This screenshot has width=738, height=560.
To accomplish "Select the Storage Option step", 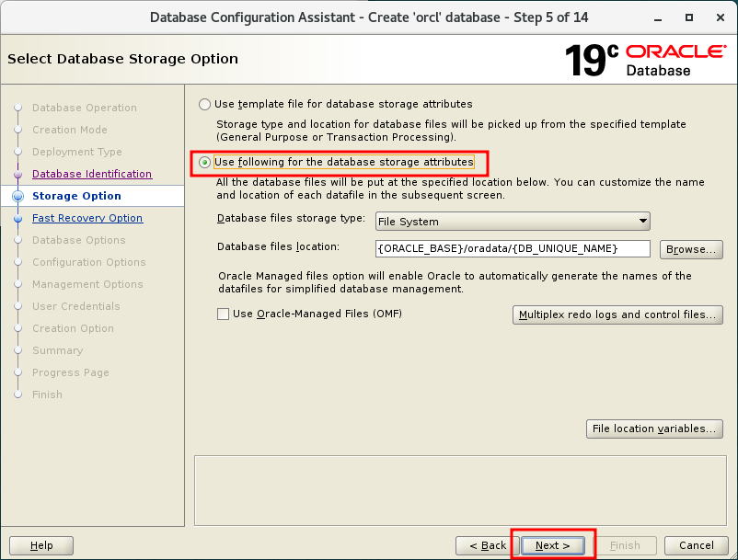I will (x=76, y=196).
